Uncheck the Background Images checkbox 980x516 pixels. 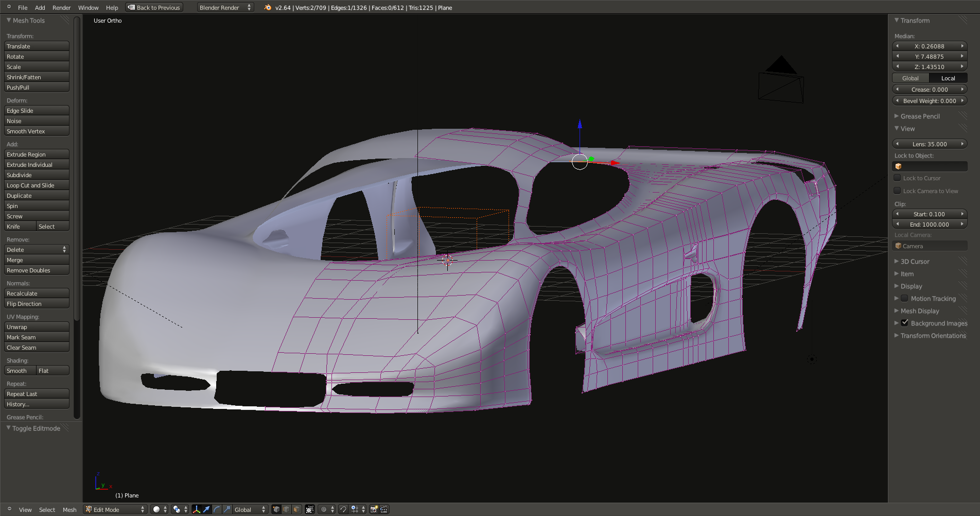[x=904, y=323]
